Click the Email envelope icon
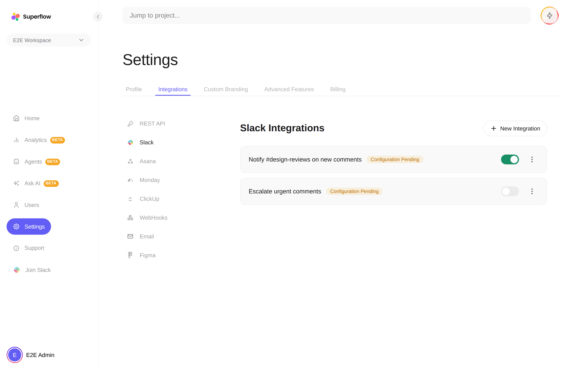This screenshot has height=368, width=588. pyautogui.click(x=130, y=236)
